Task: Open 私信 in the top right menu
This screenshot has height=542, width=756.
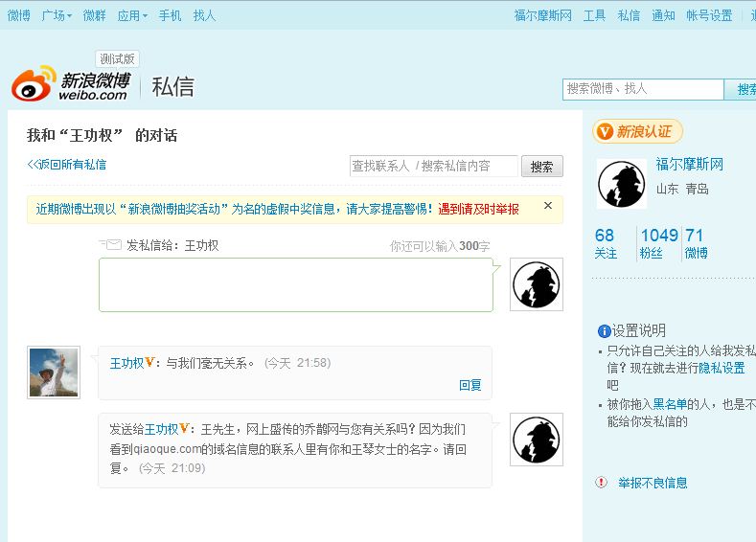Action: pos(629,15)
